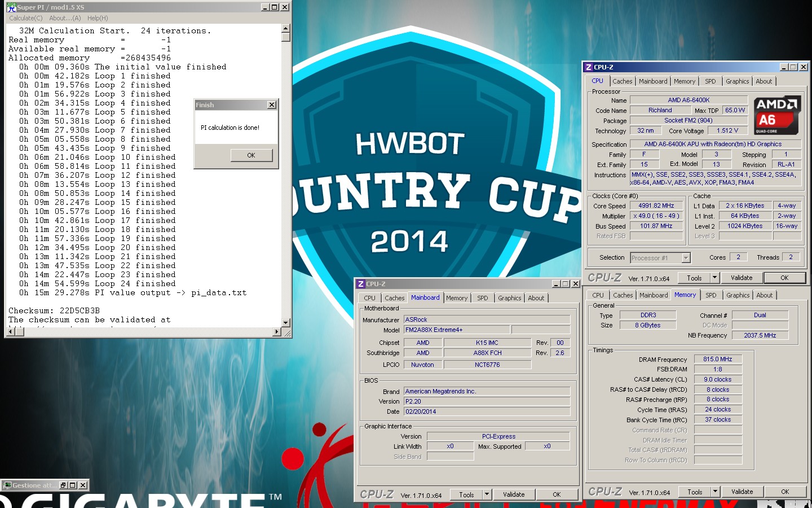
Task: Open the Calculate(C) menu in Super PI
Action: pyautogui.click(x=26, y=18)
